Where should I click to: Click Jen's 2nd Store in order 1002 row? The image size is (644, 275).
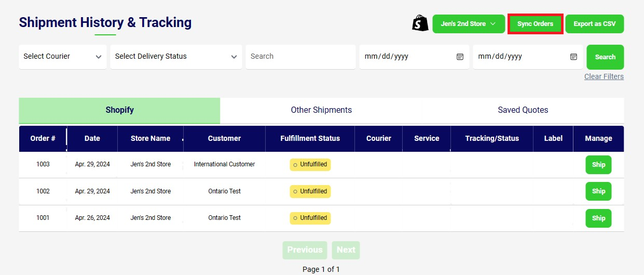tap(150, 191)
